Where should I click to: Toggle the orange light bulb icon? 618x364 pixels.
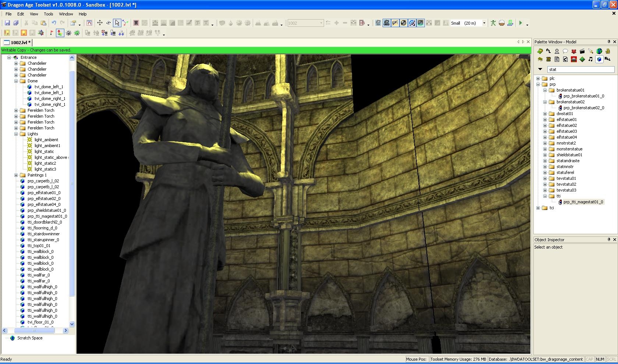tap(24, 33)
